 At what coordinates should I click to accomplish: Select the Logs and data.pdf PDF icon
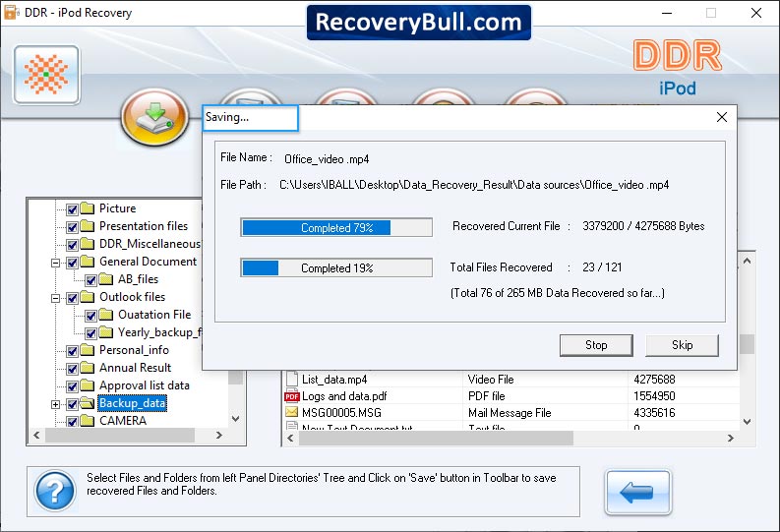tap(291, 396)
